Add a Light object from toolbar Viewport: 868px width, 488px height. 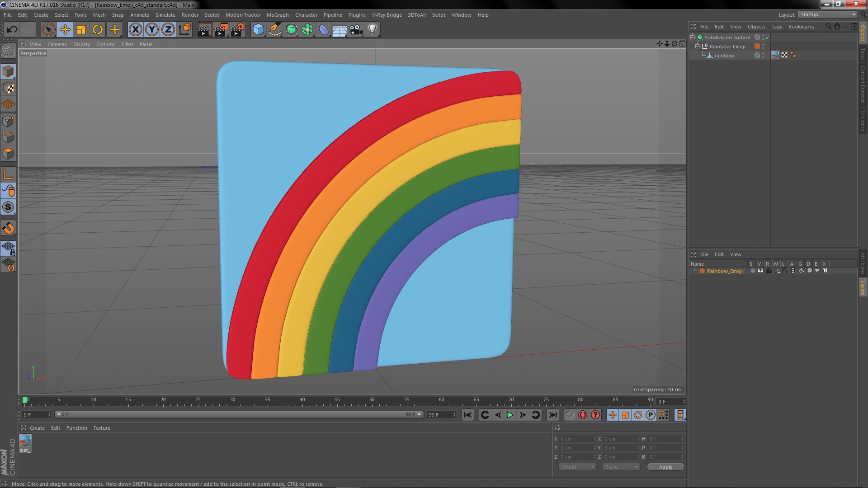point(373,30)
